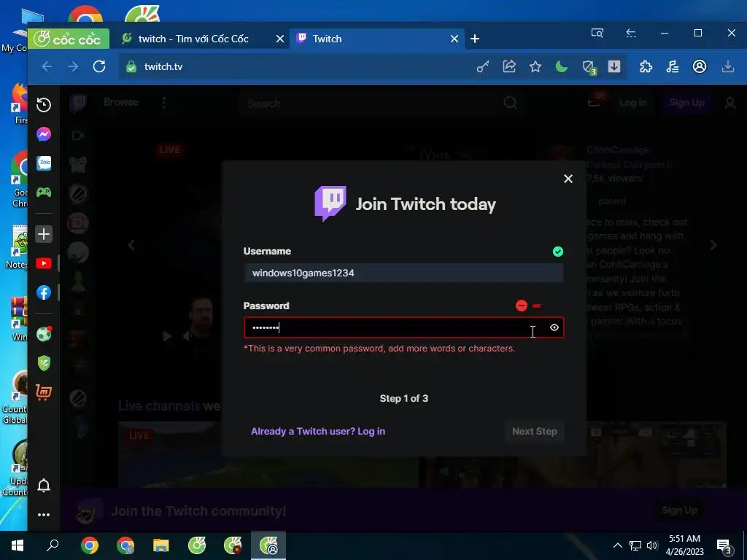Open the volume control in system tray

click(652, 545)
